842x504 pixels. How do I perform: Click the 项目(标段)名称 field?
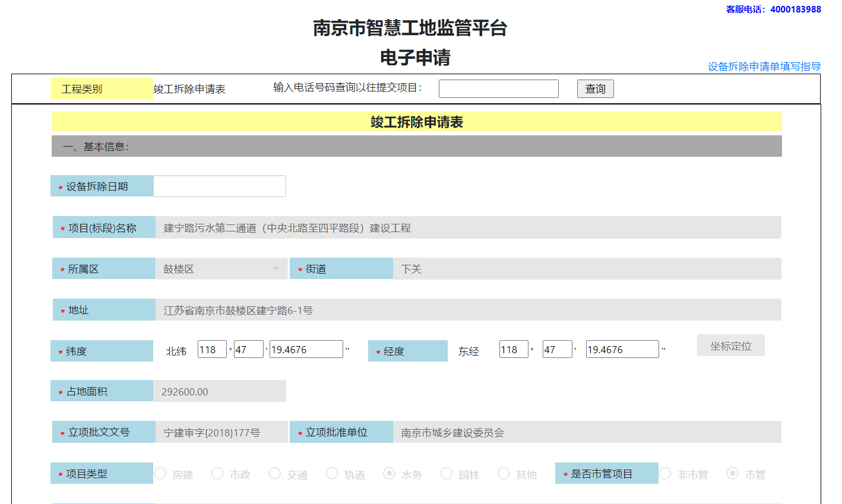pos(468,227)
